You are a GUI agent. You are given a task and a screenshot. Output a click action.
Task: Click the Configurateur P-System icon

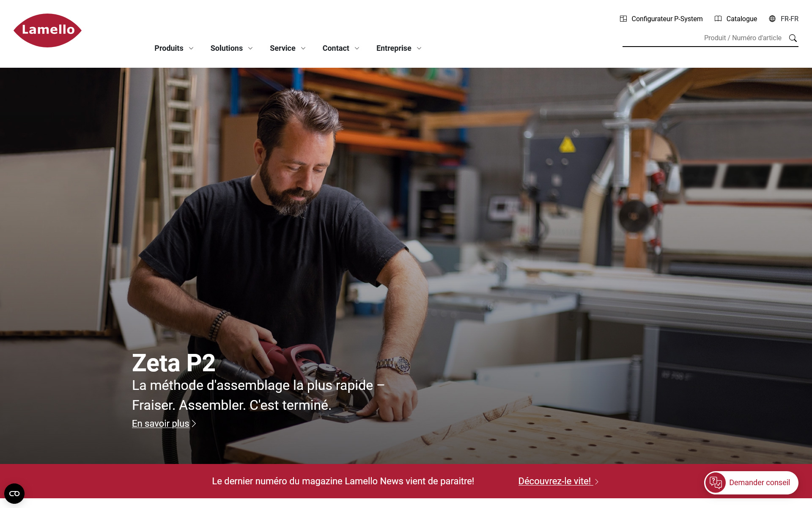coord(623,19)
